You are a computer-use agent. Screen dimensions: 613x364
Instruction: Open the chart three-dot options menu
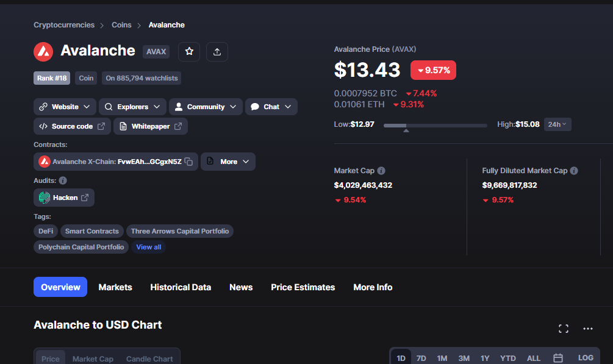click(588, 329)
